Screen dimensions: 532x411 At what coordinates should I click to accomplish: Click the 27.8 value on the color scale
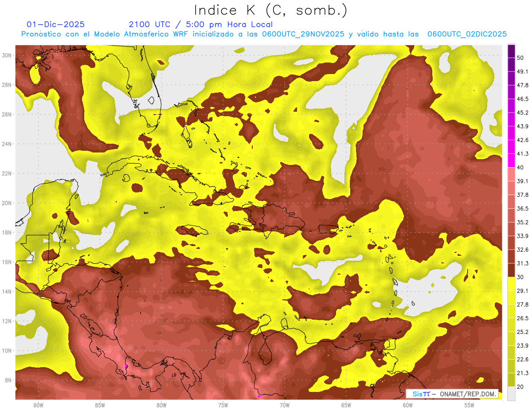click(x=523, y=305)
